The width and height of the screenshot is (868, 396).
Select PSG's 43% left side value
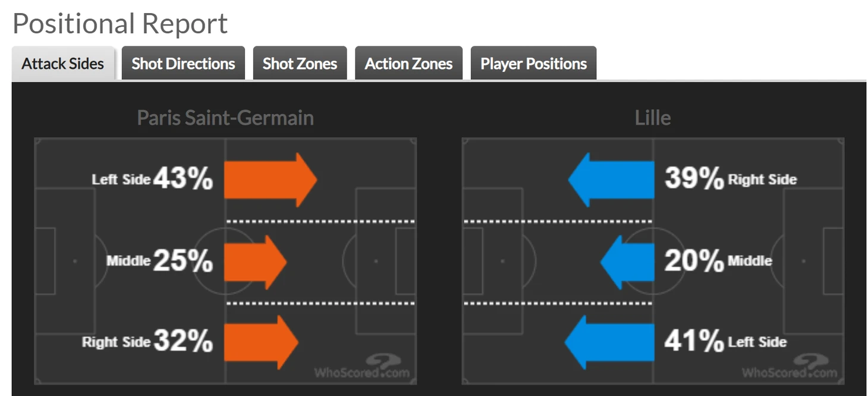click(183, 178)
